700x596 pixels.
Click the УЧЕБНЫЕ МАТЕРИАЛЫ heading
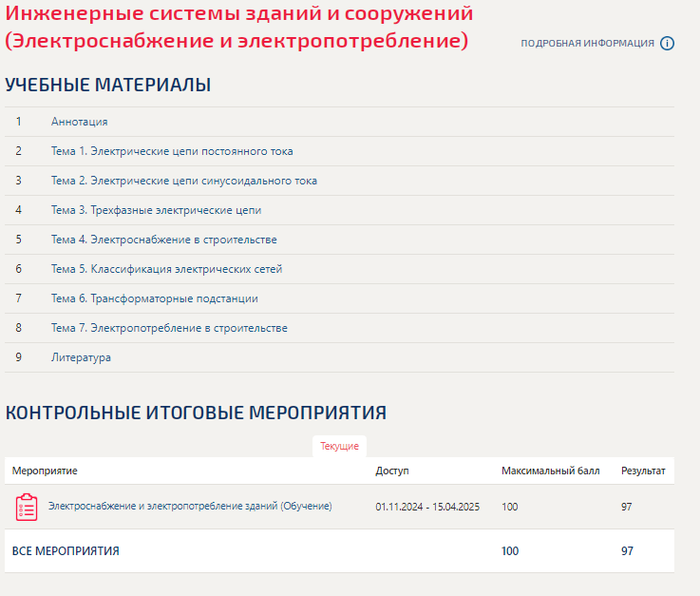tap(108, 85)
